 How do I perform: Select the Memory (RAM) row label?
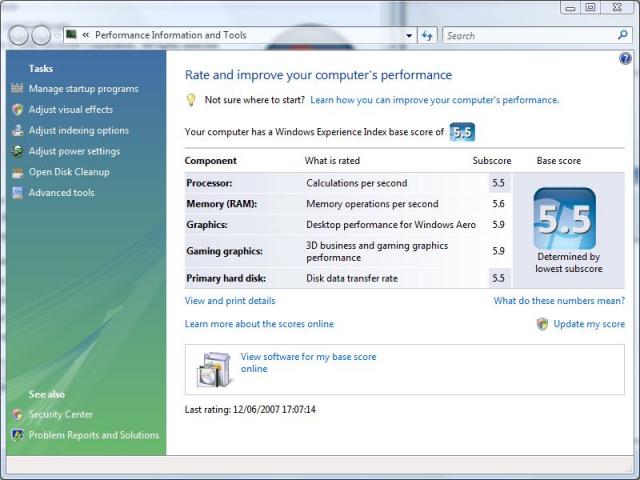pyautogui.click(x=222, y=204)
